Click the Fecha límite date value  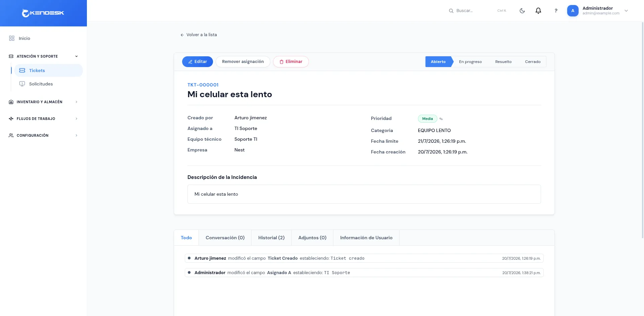tap(442, 141)
